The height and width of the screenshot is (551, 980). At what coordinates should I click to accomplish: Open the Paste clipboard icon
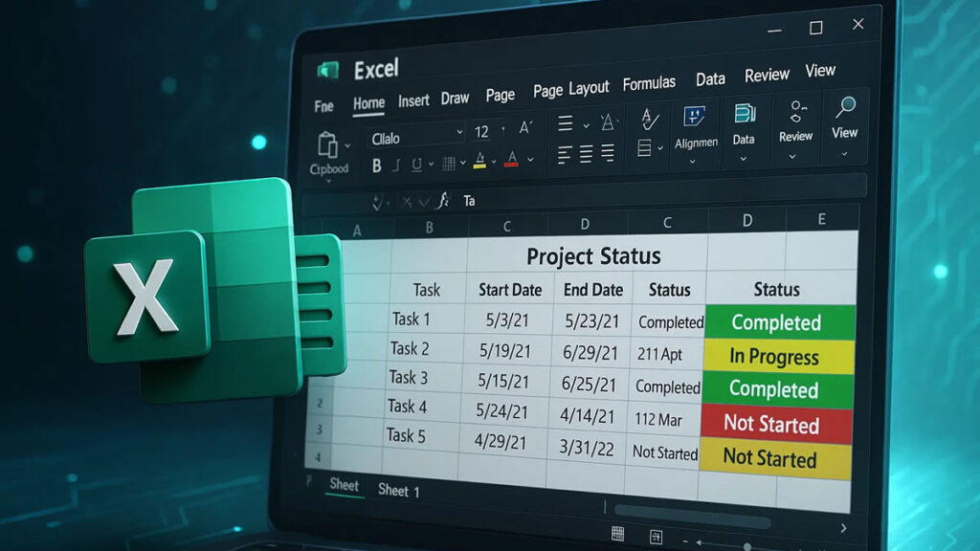[x=329, y=143]
